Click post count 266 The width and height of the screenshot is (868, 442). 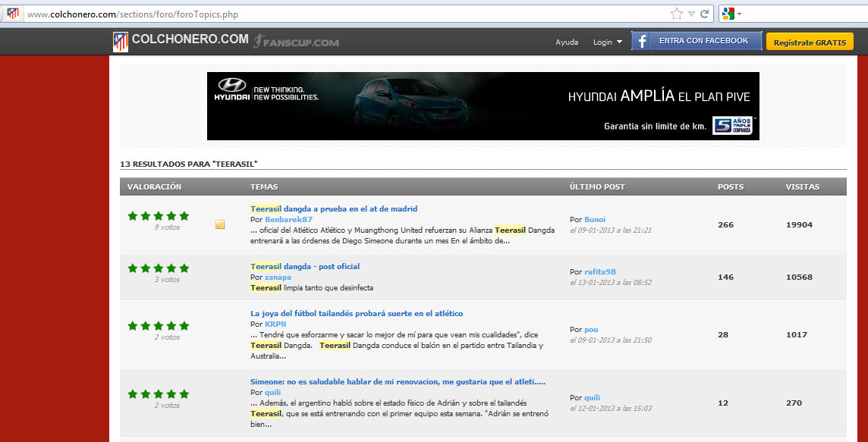pos(725,224)
